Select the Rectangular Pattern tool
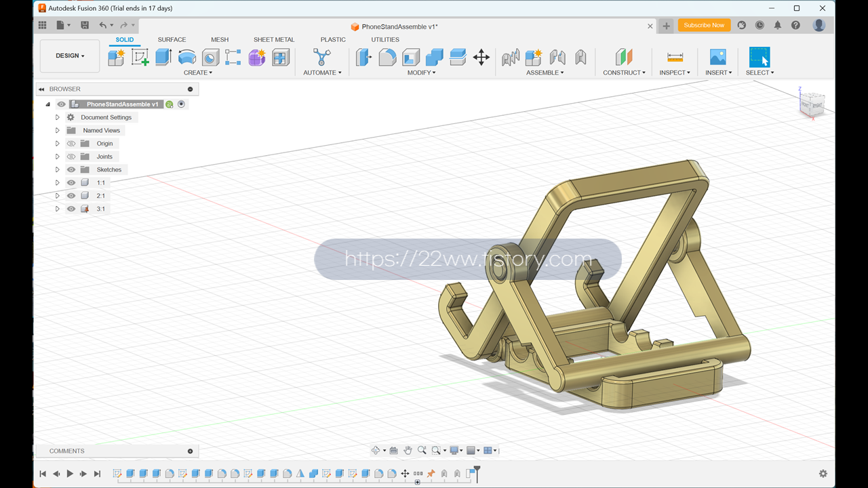Viewport: 868px width, 488px height. 233,58
